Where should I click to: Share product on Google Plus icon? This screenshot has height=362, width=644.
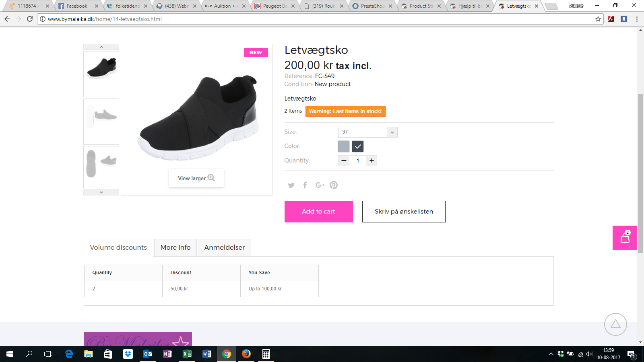click(x=320, y=185)
